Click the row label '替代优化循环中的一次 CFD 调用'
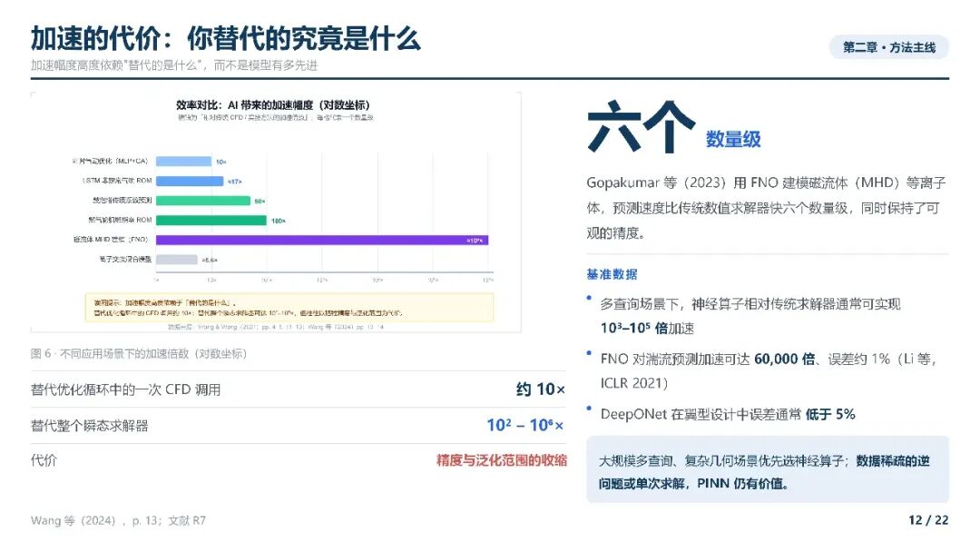 125,389
